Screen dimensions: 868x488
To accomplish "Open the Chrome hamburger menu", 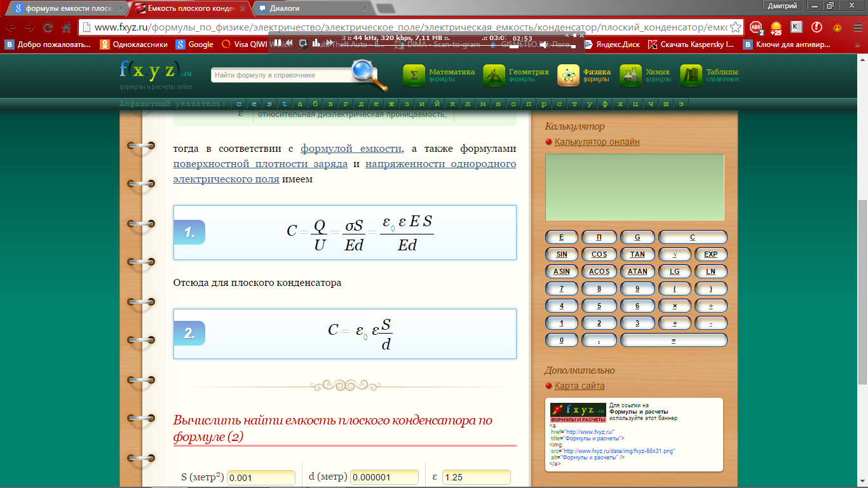I will (x=857, y=27).
